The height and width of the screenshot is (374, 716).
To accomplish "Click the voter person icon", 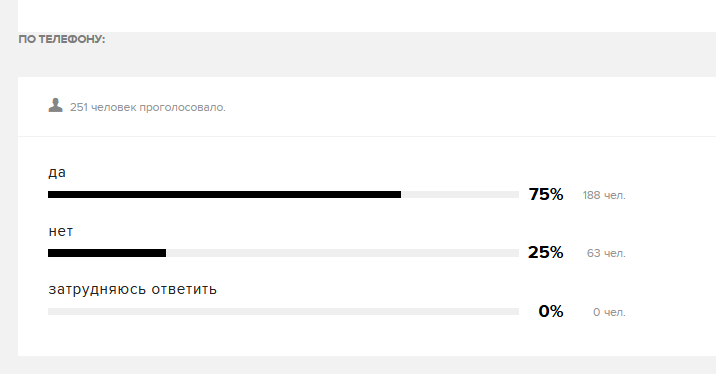I will click(x=55, y=105).
